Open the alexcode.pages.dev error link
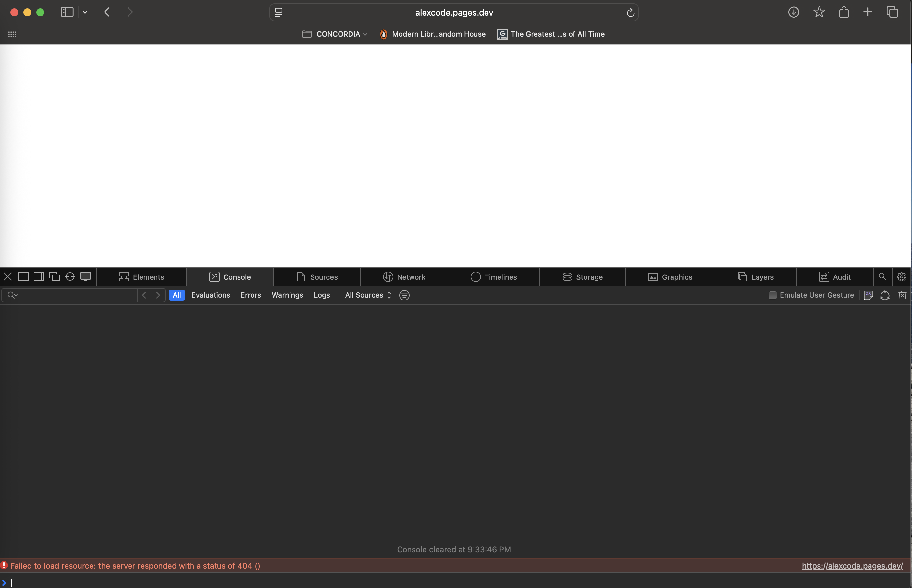Screen dimensions: 912x588 pos(852,566)
